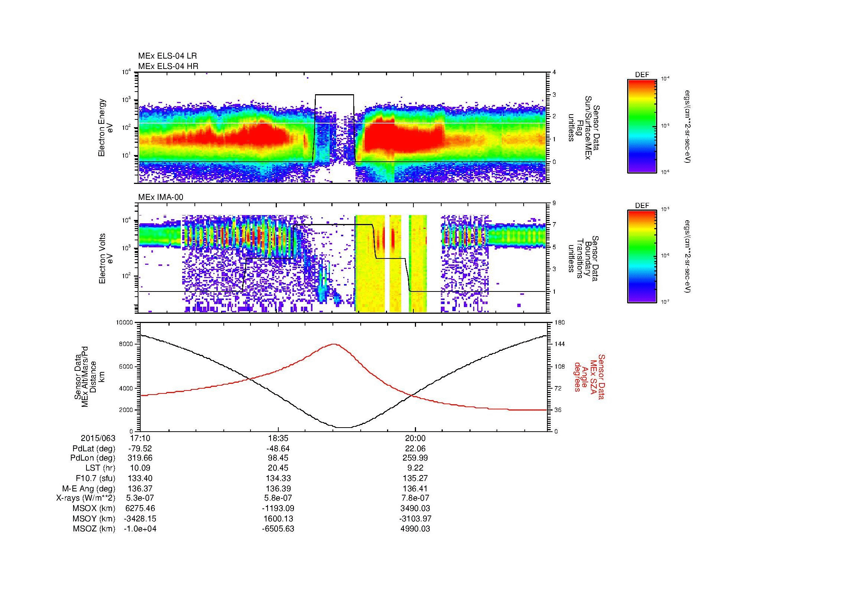Click the boundary axis tick '7'
Screen dimensions: 868x613
click(x=554, y=225)
